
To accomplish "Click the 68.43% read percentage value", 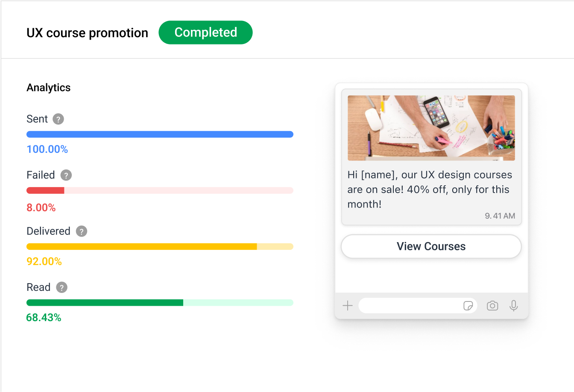I will (x=44, y=318).
